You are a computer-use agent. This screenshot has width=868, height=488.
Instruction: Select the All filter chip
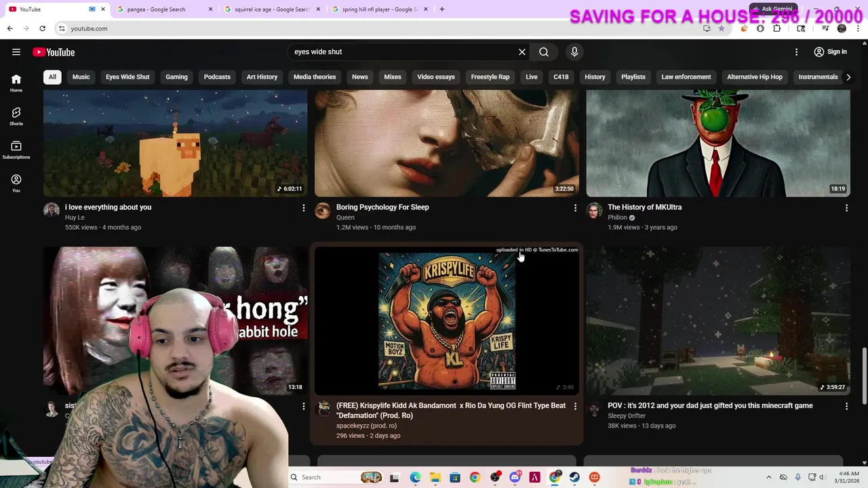pyautogui.click(x=52, y=77)
